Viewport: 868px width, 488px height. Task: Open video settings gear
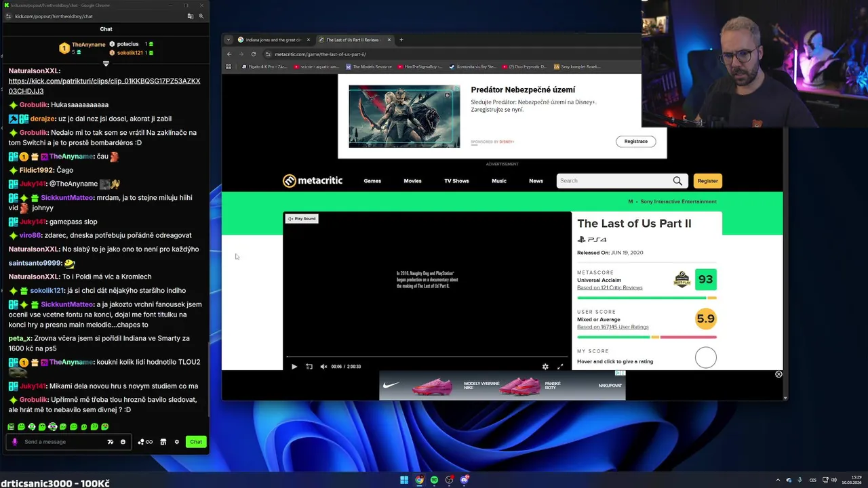(x=545, y=367)
